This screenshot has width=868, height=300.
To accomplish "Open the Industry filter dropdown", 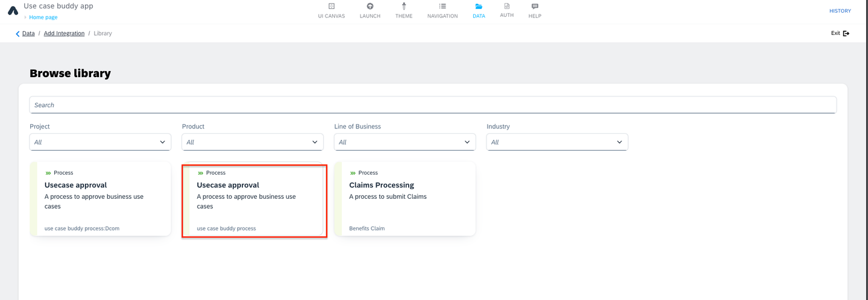I will point(557,142).
